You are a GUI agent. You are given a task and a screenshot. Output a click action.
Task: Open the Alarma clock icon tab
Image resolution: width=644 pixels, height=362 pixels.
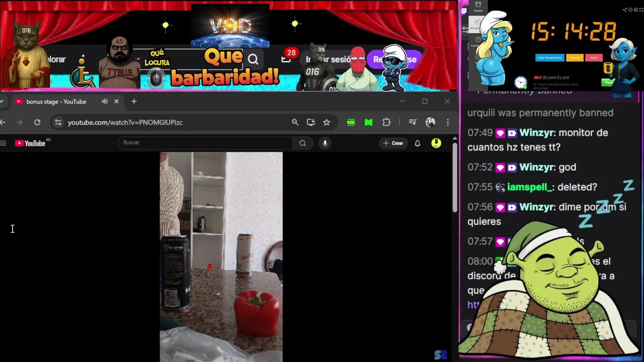coord(477,7)
